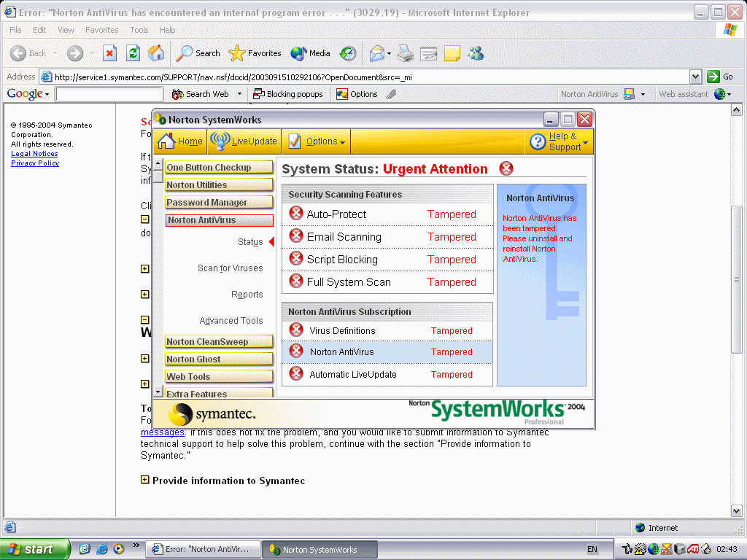Open Norton AntiVirus Reports

(247, 295)
